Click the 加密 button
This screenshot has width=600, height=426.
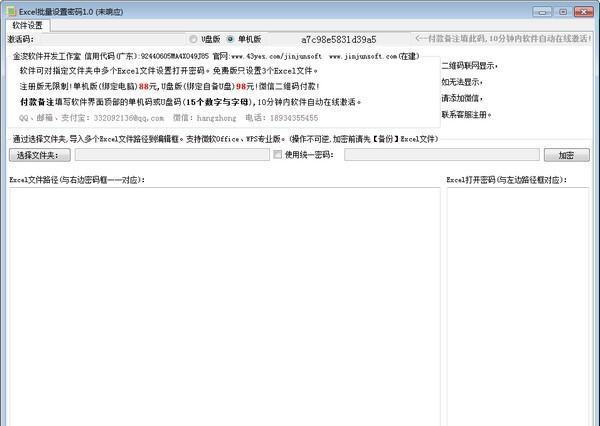click(567, 155)
